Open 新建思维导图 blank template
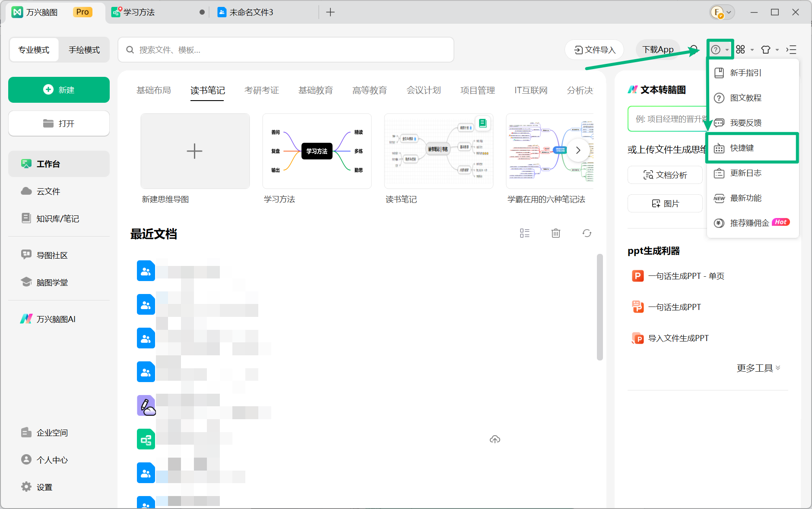The image size is (812, 509). tap(195, 151)
